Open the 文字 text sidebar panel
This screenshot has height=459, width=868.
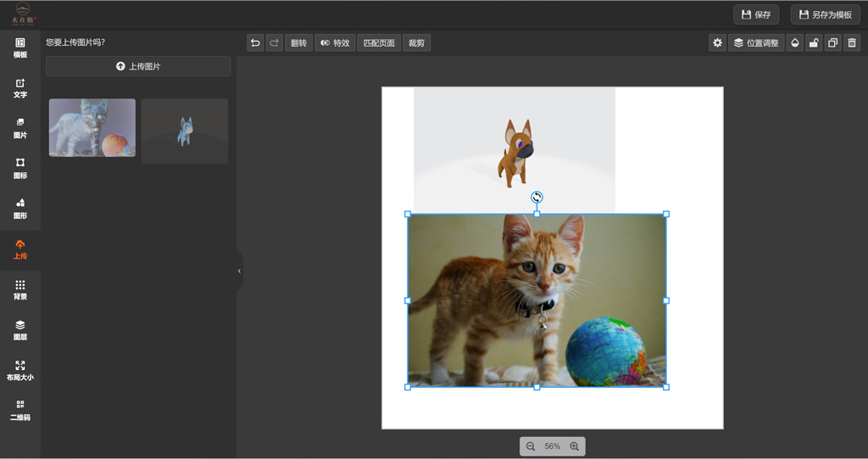[x=20, y=89]
